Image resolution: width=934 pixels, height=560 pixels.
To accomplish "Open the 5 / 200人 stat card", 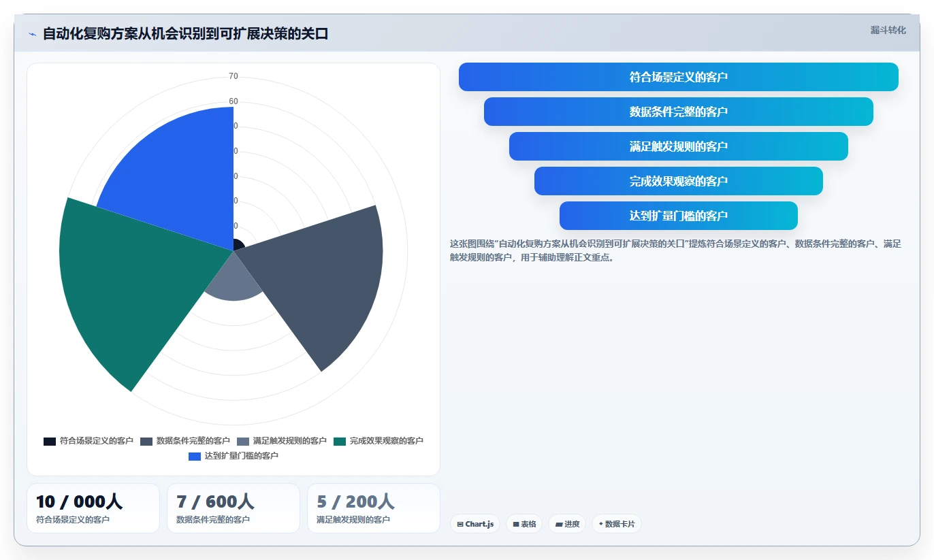I will [374, 508].
